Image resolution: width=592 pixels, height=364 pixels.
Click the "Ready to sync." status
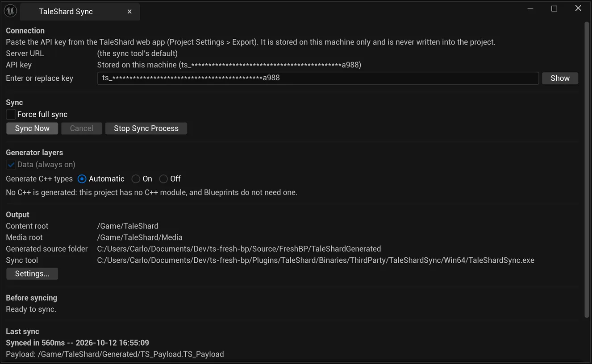tap(31, 310)
